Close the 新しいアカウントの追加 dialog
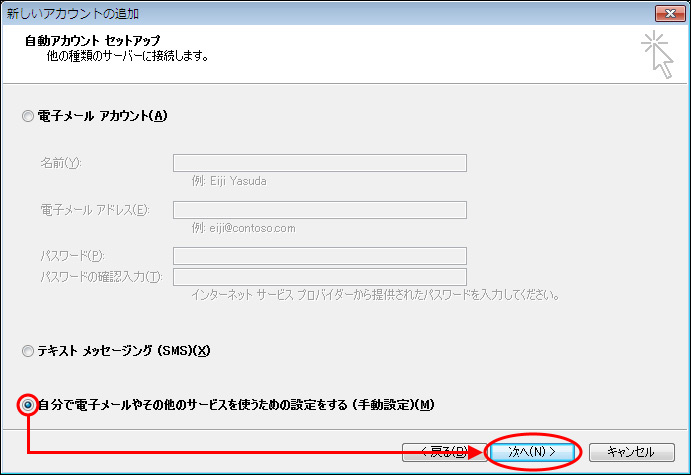Image resolution: width=691 pixels, height=475 pixels. coord(670,14)
